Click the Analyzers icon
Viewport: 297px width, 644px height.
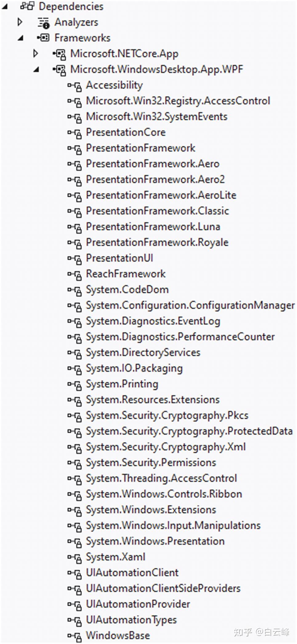[x=43, y=22]
